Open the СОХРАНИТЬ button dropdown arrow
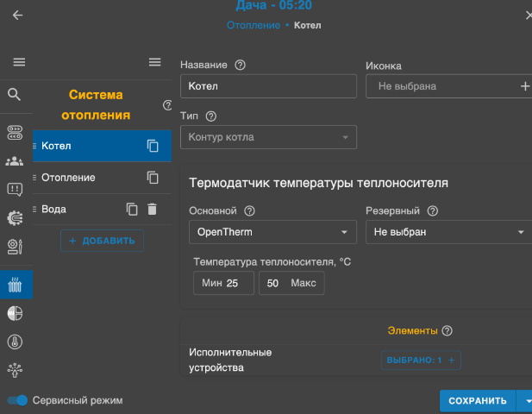The image size is (532, 414). tap(524, 400)
